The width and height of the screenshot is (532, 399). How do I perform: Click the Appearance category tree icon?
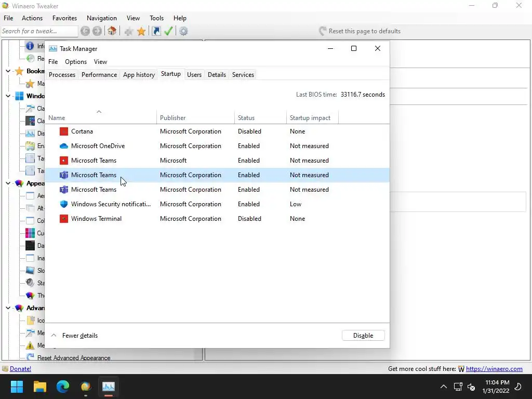click(x=19, y=183)
